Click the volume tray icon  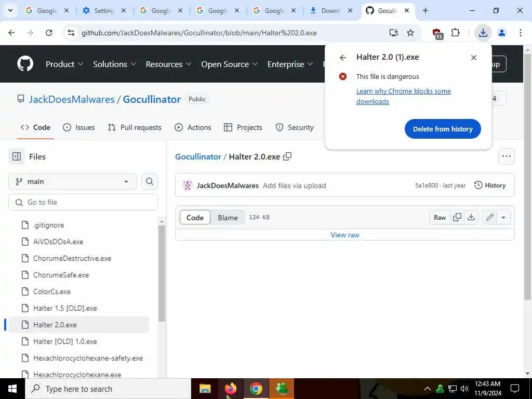click(x=464, y=389)
